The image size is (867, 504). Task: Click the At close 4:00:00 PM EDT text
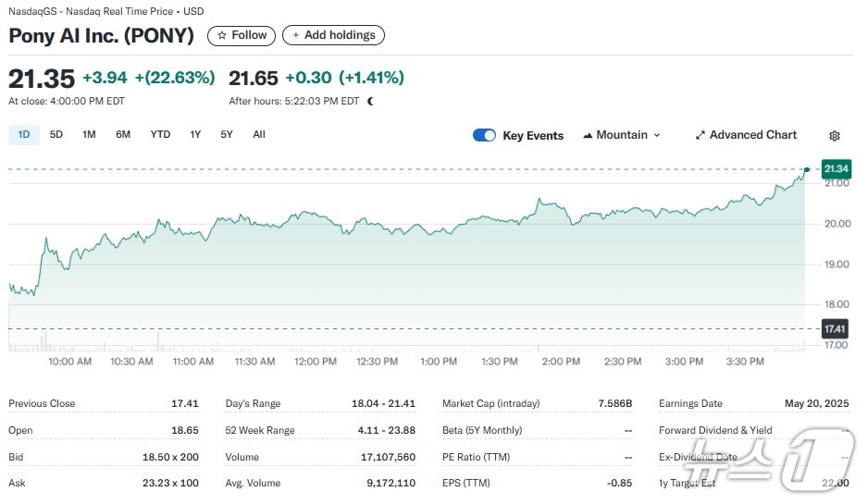pos(67,102)
